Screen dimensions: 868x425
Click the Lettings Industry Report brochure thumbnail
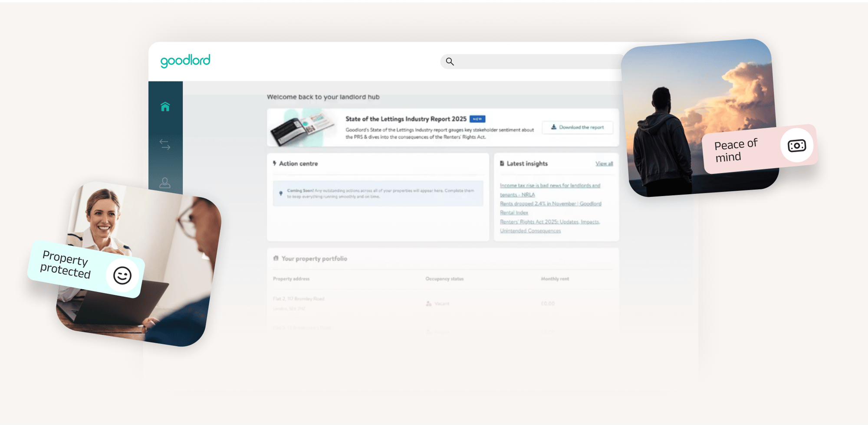pos(302,127)
